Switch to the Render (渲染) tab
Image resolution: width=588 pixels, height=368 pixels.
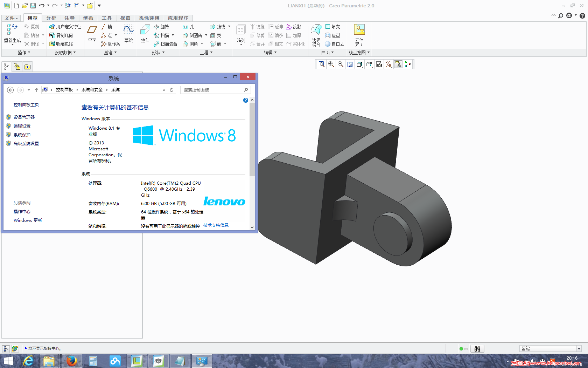88,18
